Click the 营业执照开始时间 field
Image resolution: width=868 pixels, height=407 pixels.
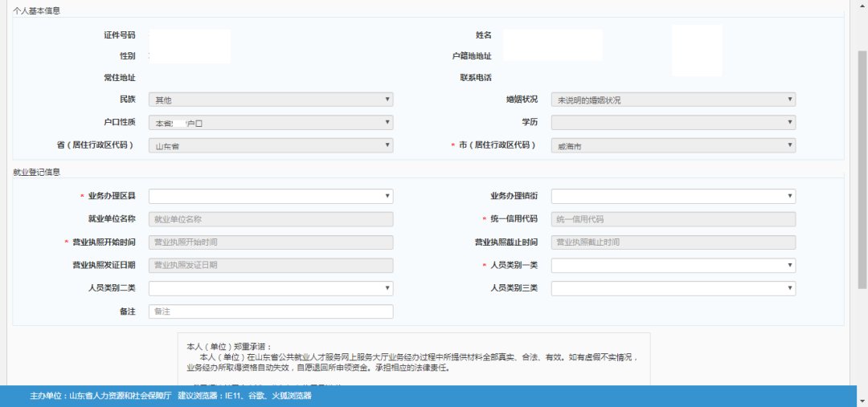270,242
